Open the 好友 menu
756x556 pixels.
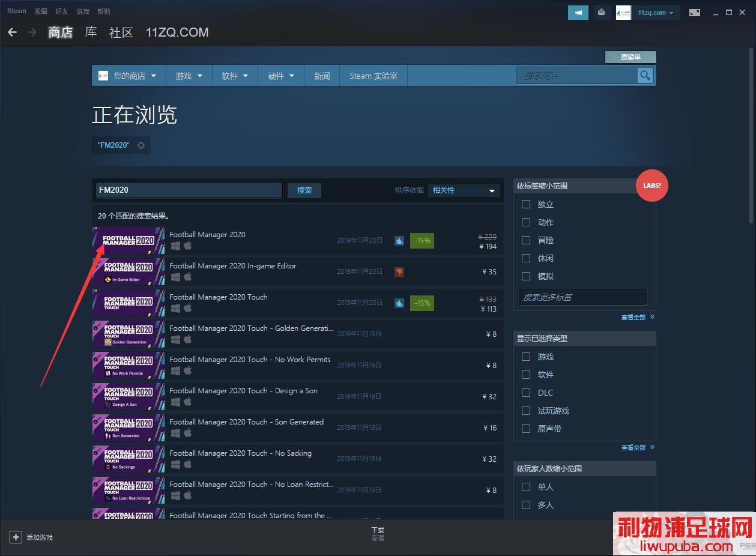tap(62, 11)
